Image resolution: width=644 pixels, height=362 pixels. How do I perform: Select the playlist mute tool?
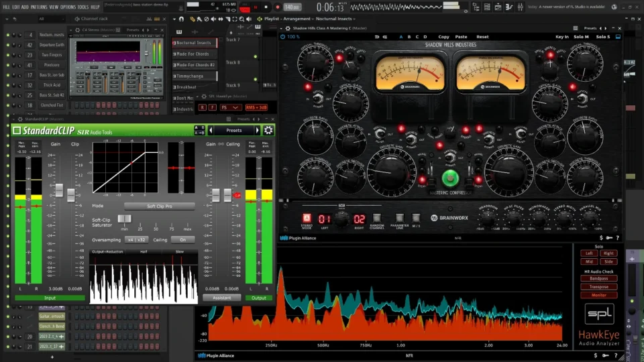[x=213, y=19]
